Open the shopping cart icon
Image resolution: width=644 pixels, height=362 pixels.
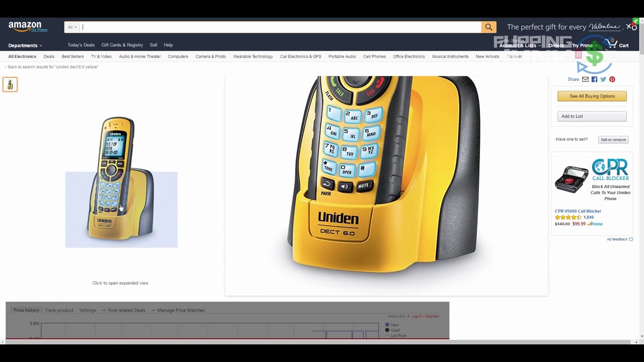tap(612, 44)
